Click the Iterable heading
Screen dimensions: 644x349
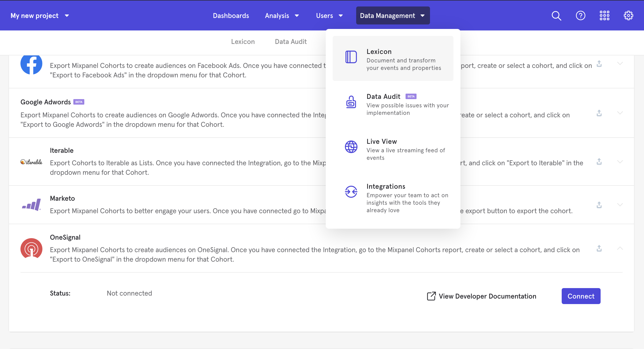tap(62, 150)
